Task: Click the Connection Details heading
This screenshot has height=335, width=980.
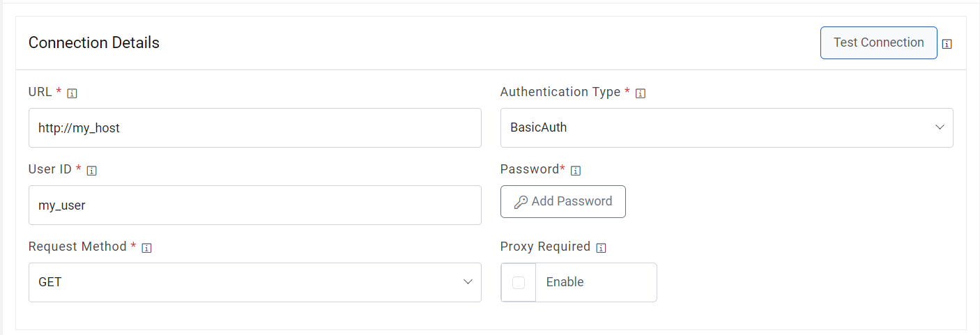Action: pos(94,42)
